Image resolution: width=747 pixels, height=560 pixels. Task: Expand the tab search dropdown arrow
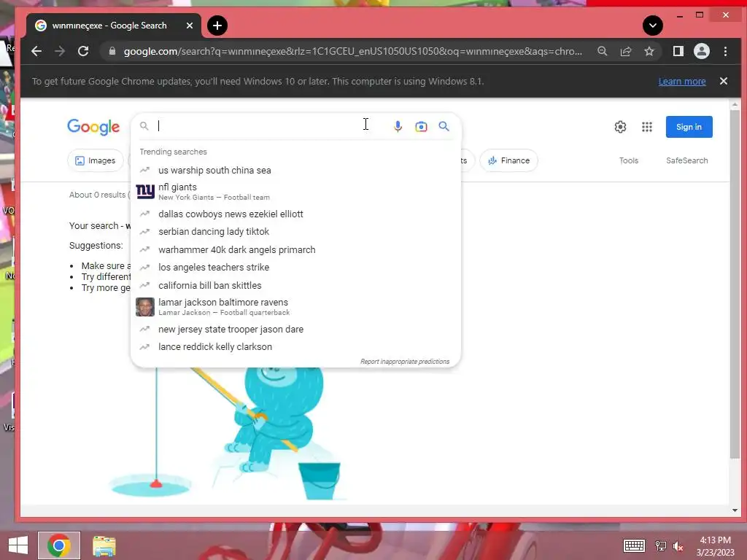pos(653,26)
